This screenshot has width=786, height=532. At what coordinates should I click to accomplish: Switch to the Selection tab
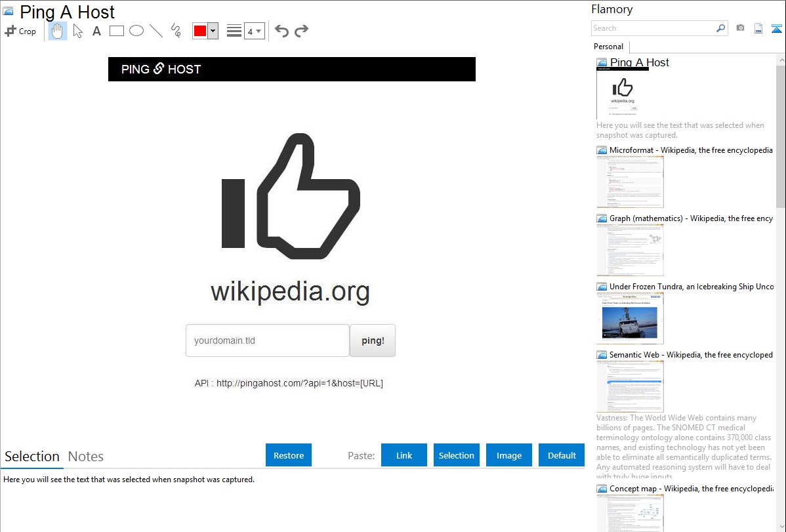32,457
